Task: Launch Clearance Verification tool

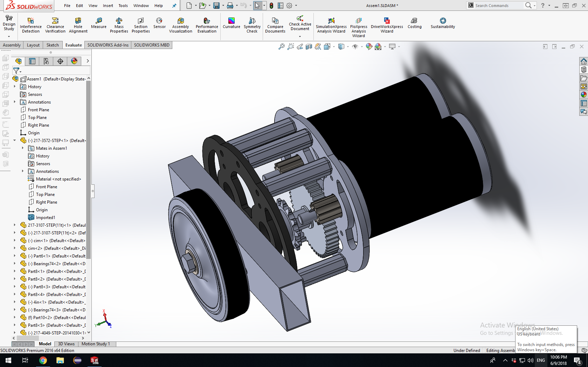Action: [x=55, y=25]
